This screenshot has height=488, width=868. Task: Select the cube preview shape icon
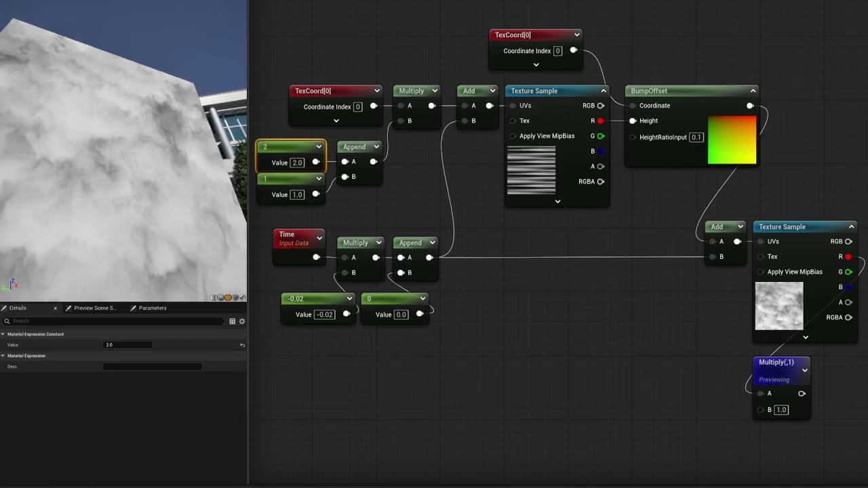pyautogui.click(x=235, y=298)
